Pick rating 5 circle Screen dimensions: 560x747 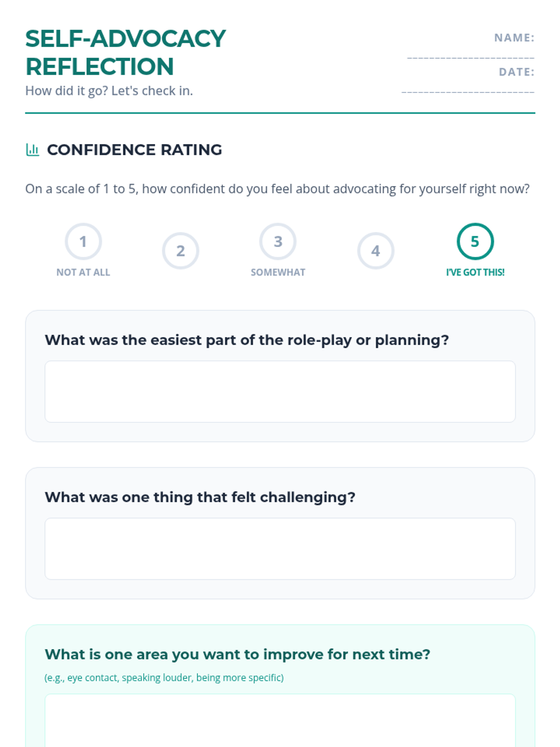(x=475, y=241)
